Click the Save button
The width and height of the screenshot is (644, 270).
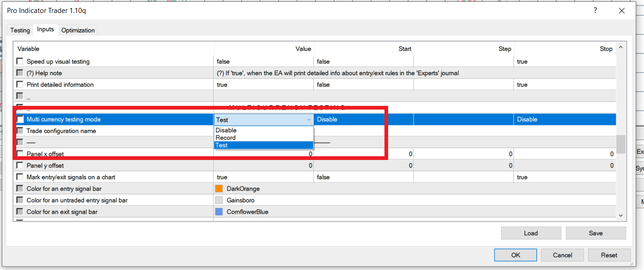tap(595, 233)
